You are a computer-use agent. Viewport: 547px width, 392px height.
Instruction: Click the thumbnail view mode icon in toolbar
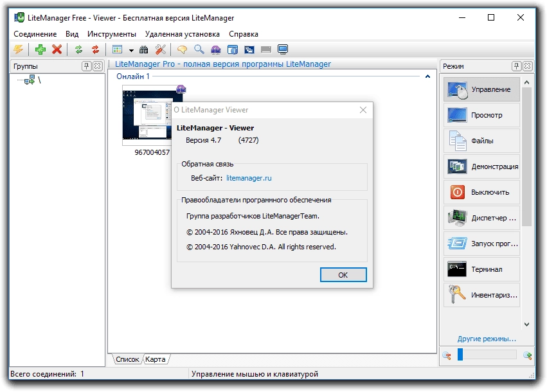(118, 49)
